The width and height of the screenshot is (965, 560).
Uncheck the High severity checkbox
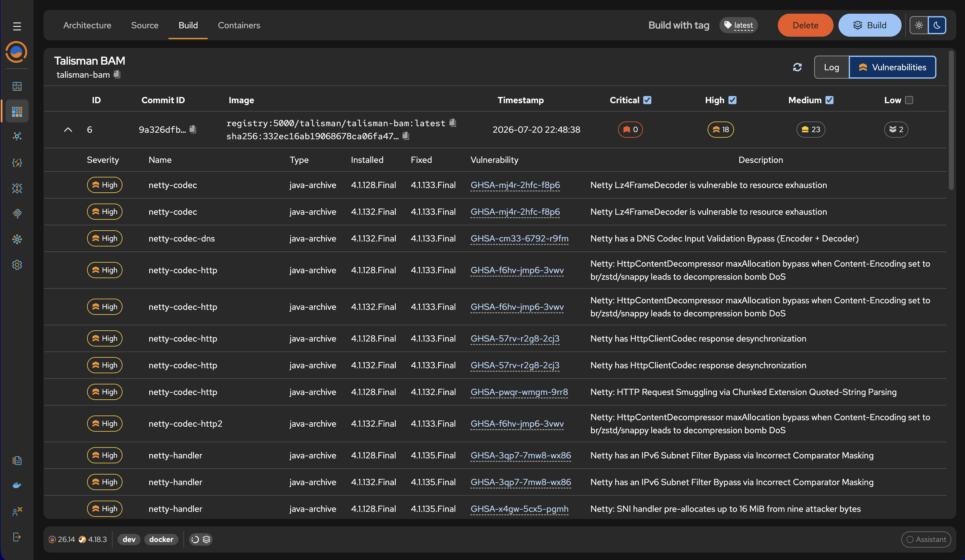coord(732,100)
